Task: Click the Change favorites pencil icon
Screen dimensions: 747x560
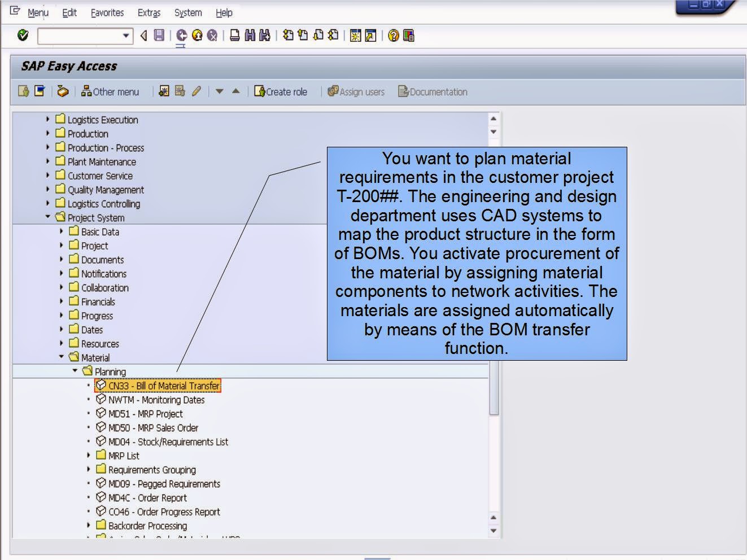Action: [195, 91]
